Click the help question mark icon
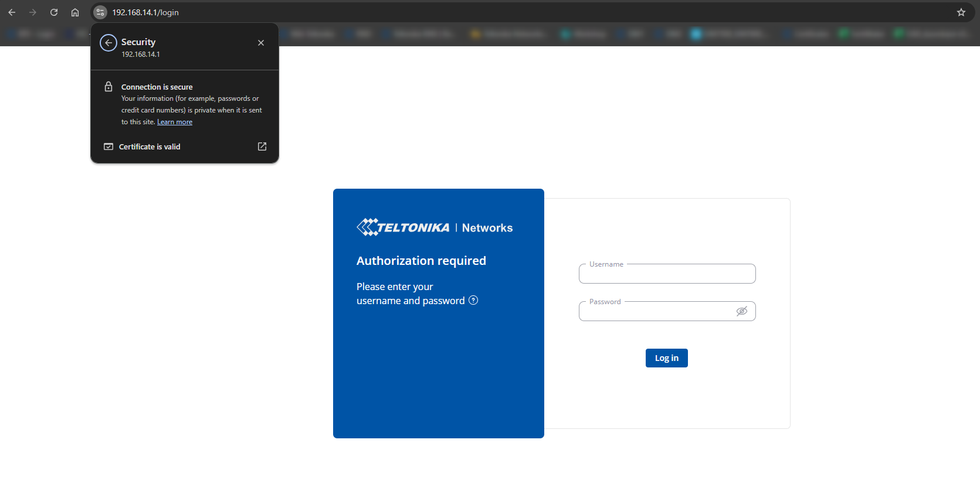This screenshot has height=477, width=980. tap(473, 301)
